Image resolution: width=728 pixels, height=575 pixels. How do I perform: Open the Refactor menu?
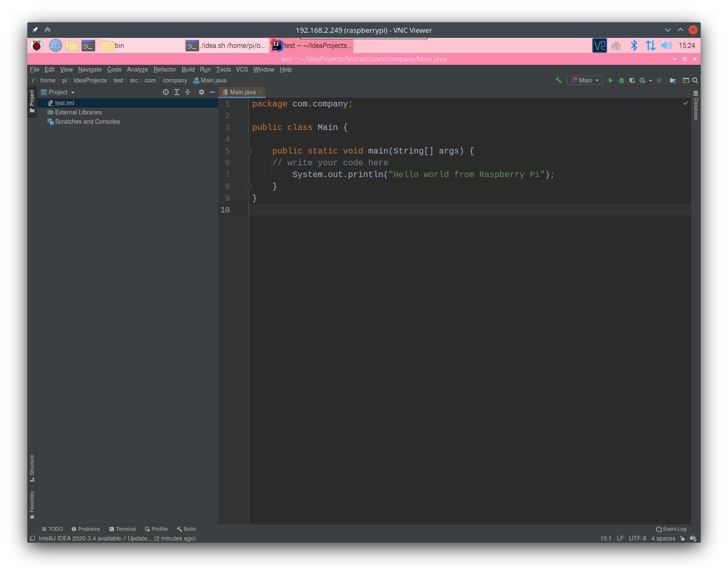coord(165,69)
